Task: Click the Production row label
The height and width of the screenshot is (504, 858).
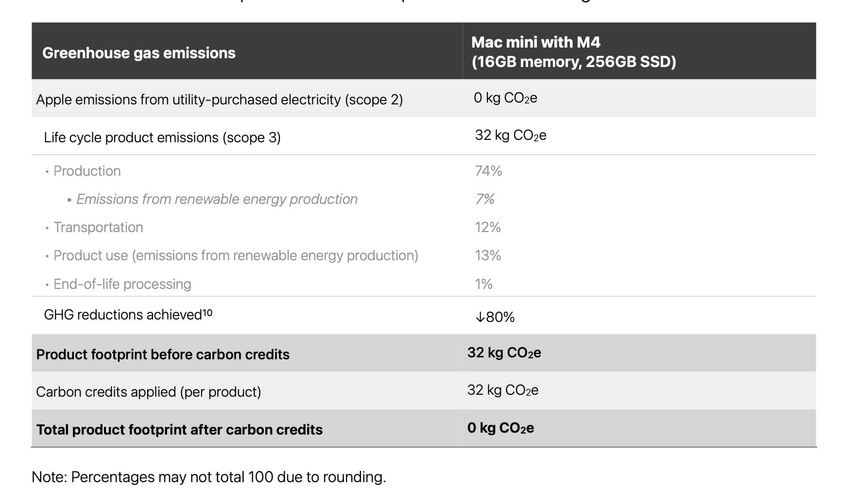Action: point(87,171)
